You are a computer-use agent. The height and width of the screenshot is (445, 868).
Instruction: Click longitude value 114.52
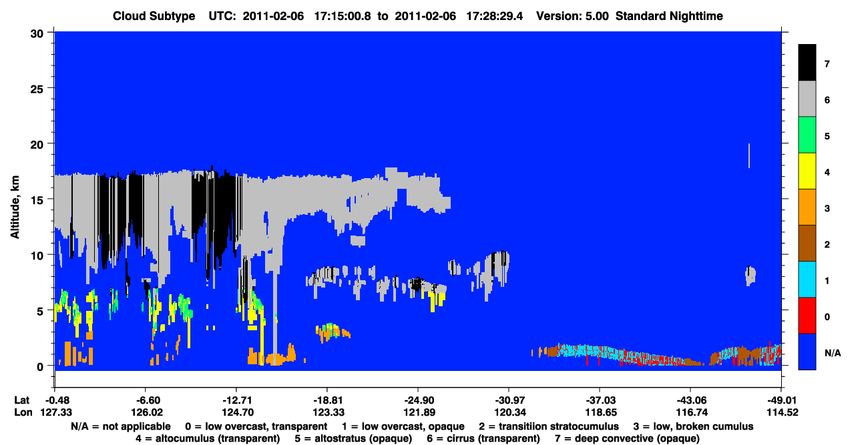coord(781,412)
